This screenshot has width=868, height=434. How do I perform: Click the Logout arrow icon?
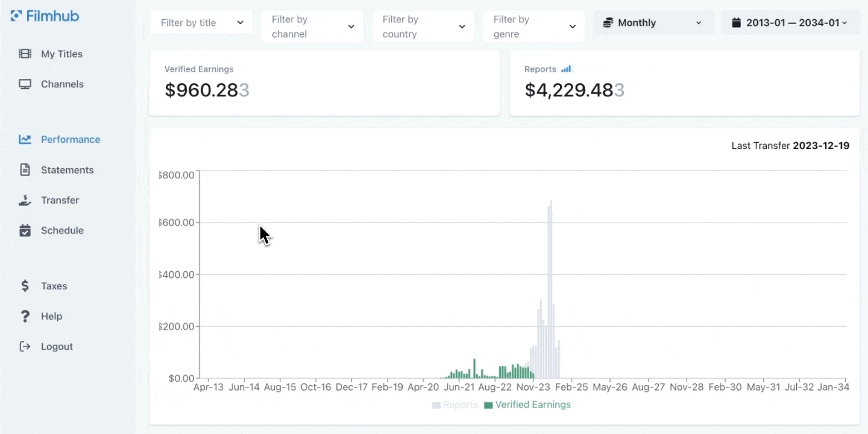25,347
